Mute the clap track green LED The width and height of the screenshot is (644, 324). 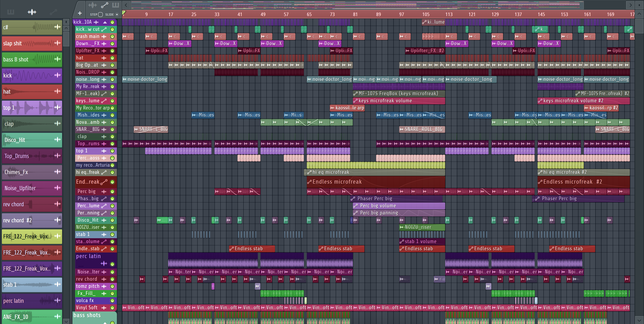click(112, 137)
